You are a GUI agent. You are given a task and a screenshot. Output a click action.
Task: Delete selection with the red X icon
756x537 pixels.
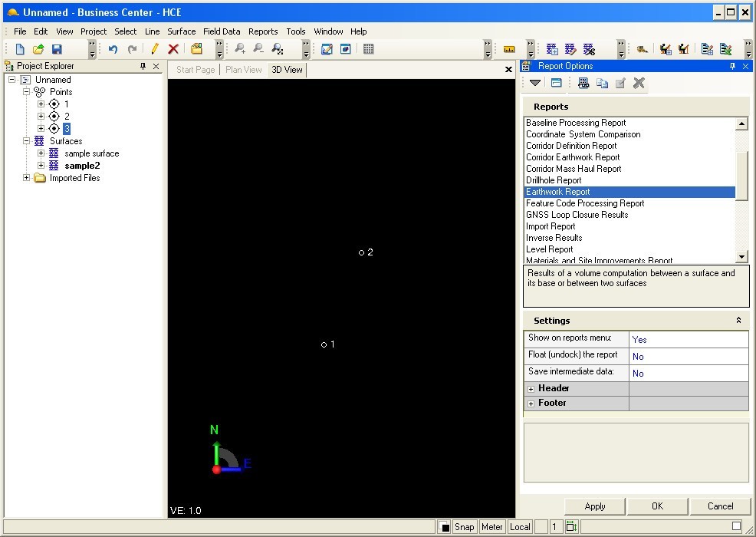pyautogui.click(x=173, y=49)
